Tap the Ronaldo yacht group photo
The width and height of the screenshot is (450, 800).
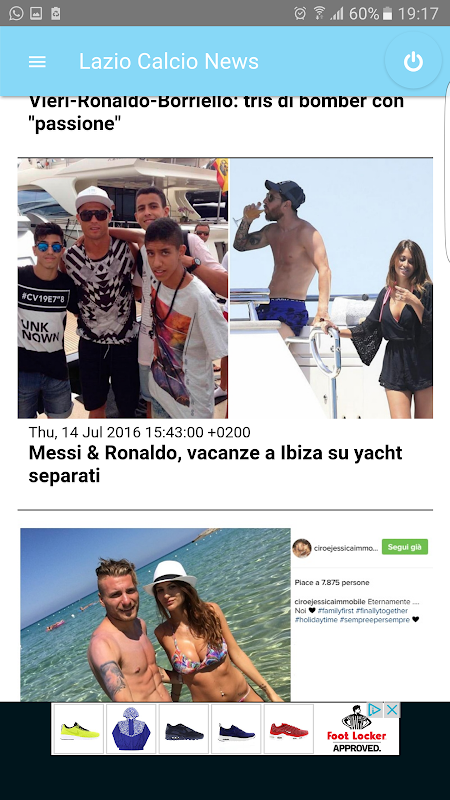[123, 288]
